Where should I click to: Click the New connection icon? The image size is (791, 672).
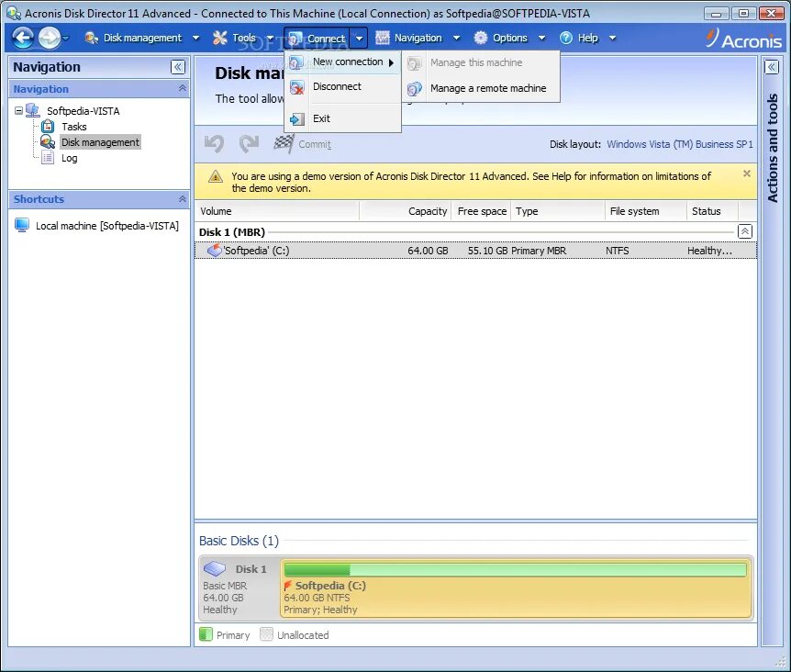pos(296,62)
